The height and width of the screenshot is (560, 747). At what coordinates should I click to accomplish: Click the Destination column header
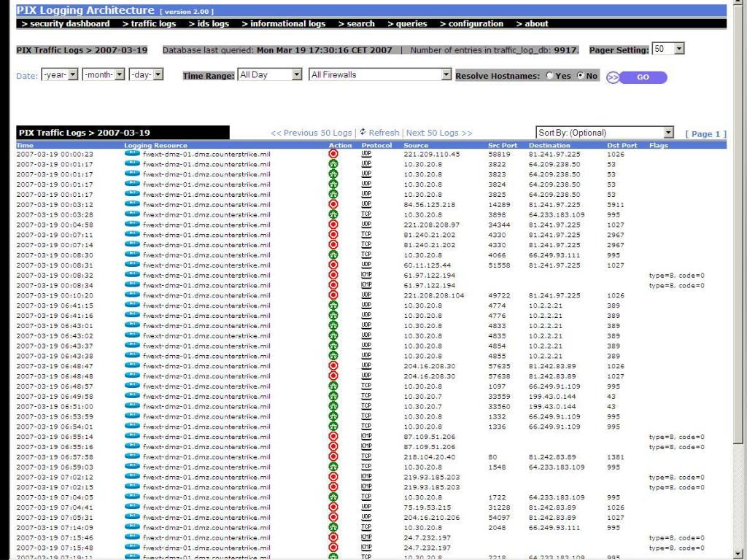click(549, 145)
